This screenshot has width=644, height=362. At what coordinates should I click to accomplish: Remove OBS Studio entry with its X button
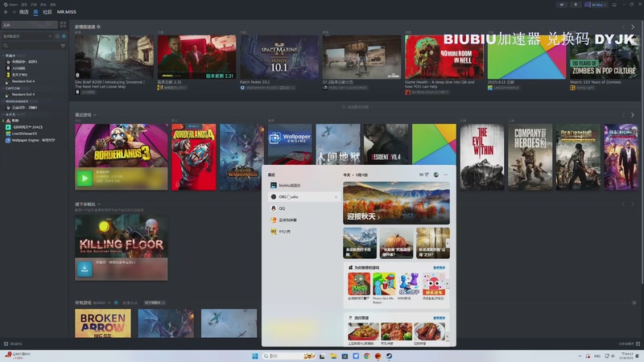coord(336,197)
